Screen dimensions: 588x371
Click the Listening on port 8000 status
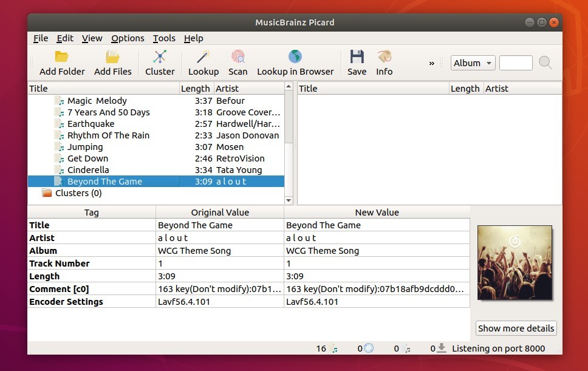coord(498,349)
